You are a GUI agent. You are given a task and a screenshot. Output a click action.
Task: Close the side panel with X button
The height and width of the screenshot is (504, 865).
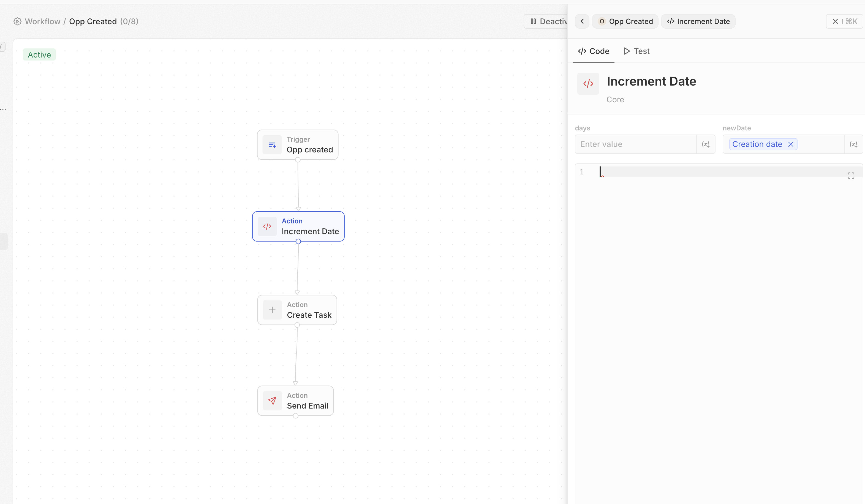click(x=836, y=22)
